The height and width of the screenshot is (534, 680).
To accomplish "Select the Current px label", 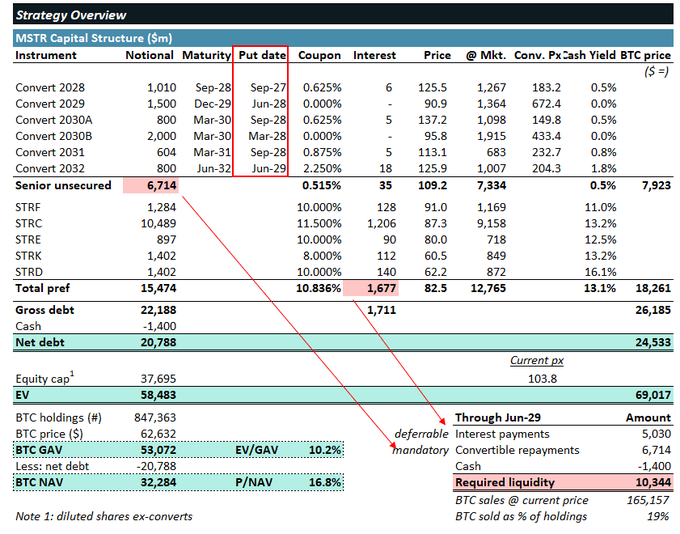I will point(537,360).
